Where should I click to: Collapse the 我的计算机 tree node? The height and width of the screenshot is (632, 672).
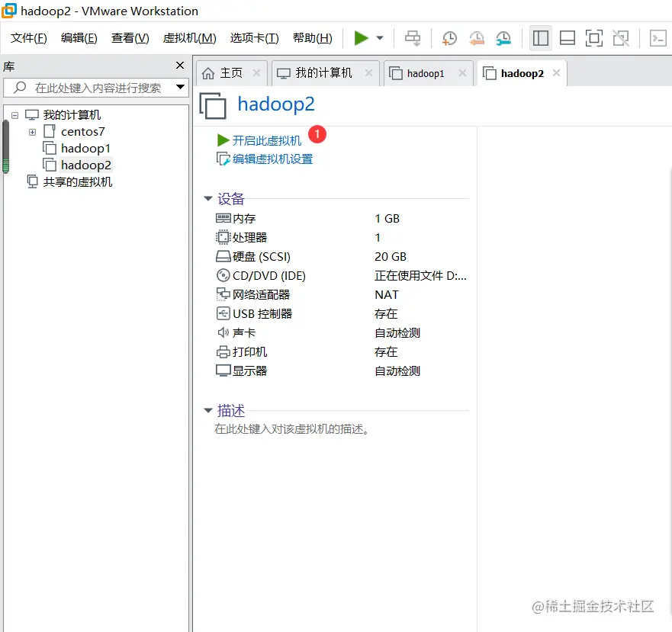pyautogui.click(x=15, y=115)
